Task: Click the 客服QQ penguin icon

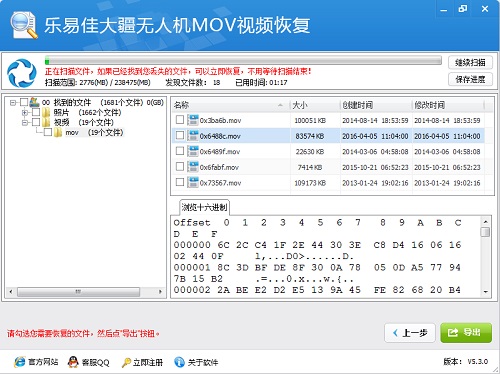Action: pyautogui.click(x=73, y=362)
